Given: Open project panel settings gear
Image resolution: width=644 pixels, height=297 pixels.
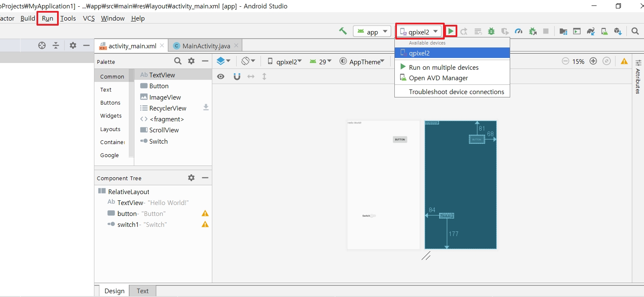Looking at the screenshot, I should click(73, 45).
